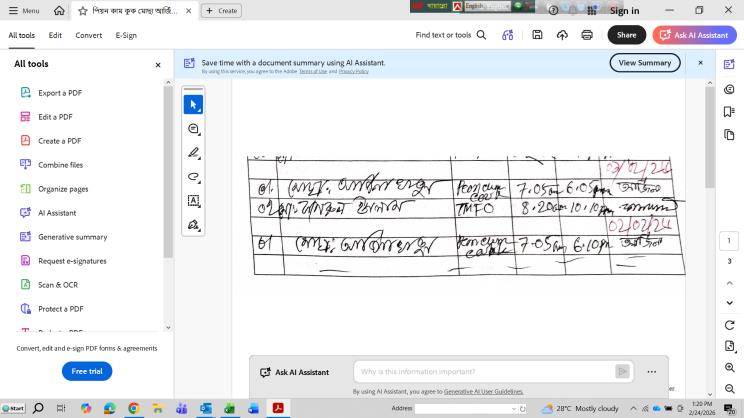Screen dimensions: 744x418
Task: Open the bookmarks panel icon
Action: [728, 111]
